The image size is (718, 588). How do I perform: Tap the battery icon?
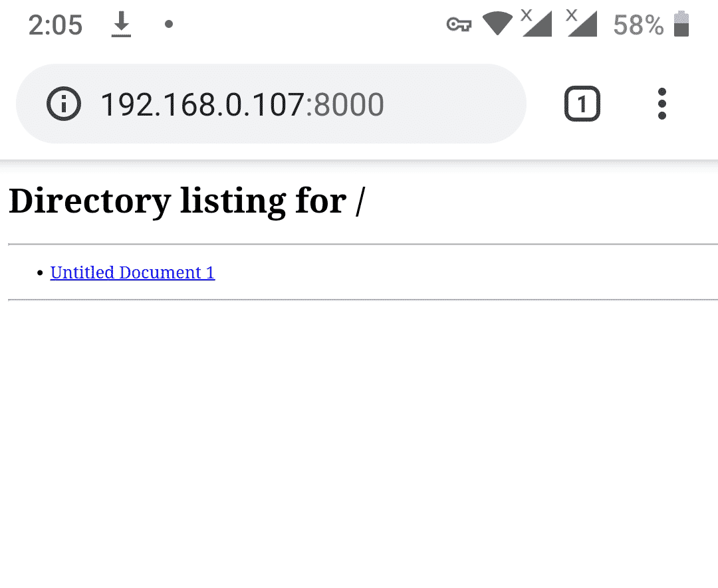[x=681, y=25]
